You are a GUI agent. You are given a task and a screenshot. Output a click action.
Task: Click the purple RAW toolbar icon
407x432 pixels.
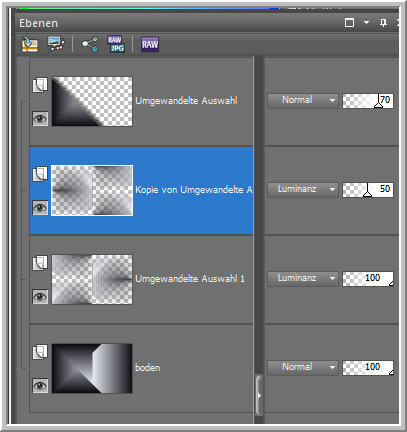pos(150,44)
